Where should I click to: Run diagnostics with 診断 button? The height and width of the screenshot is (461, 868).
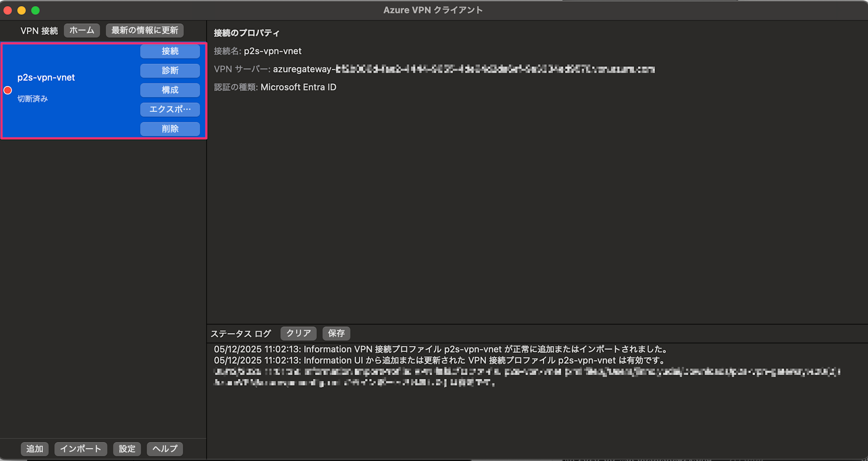point(170,70)
